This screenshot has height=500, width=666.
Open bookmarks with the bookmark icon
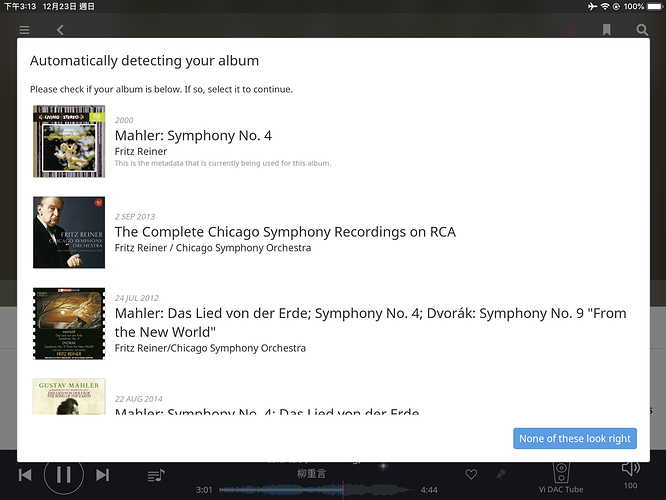(607, 30)
